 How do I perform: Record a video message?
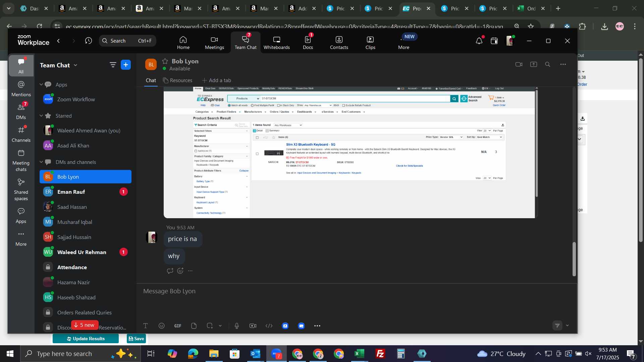point(253,326)
